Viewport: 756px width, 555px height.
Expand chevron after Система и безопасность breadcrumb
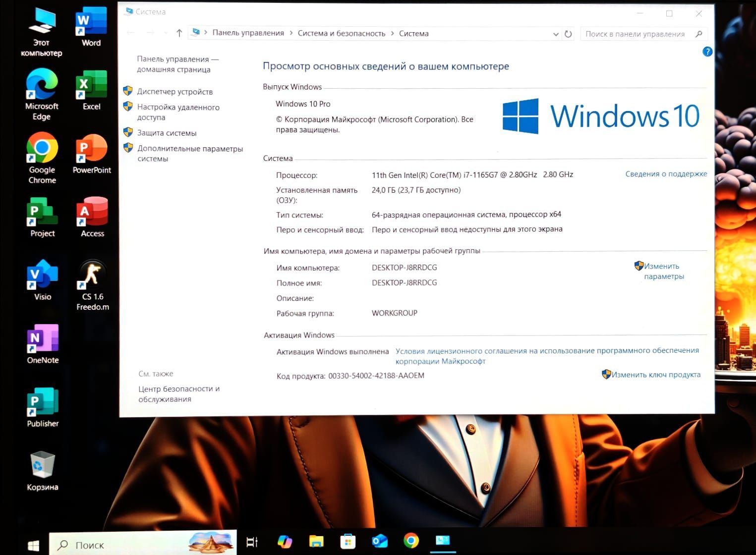(x=392, y=33)
